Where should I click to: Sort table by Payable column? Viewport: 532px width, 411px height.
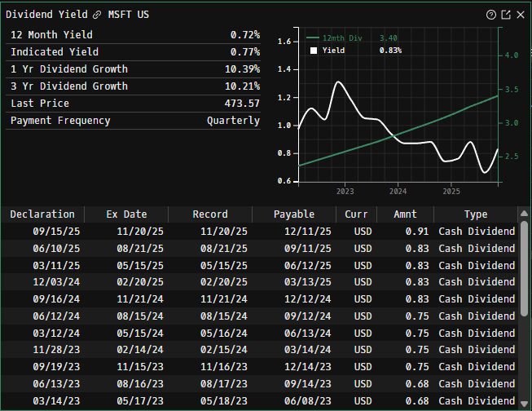coord(293,214)
